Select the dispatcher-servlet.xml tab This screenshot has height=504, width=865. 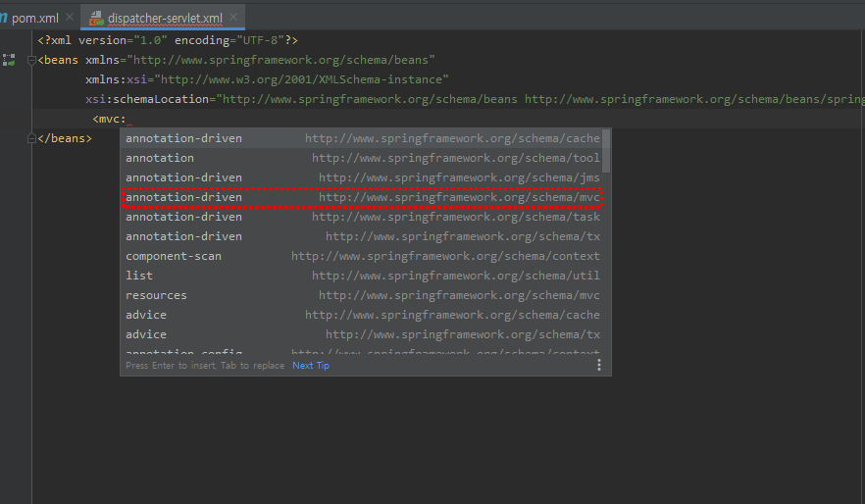165,19
